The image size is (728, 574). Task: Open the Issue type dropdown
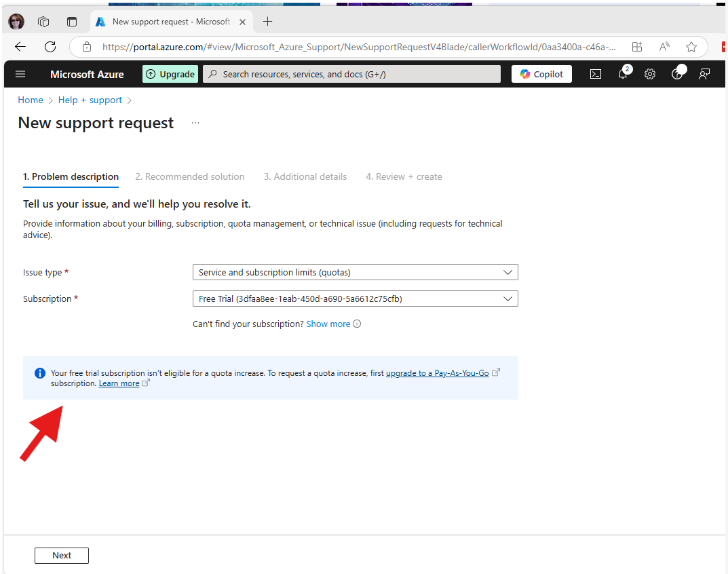tap(355, 273)
